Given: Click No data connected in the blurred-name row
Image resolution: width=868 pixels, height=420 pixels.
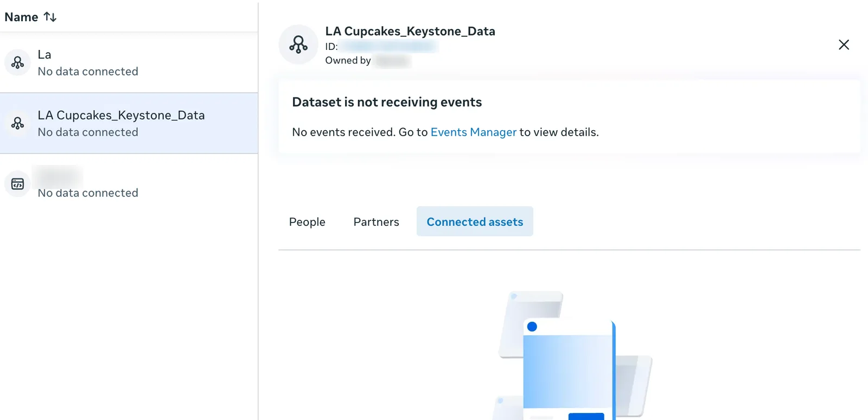Looking at the screenshot, I should [88, 193].
